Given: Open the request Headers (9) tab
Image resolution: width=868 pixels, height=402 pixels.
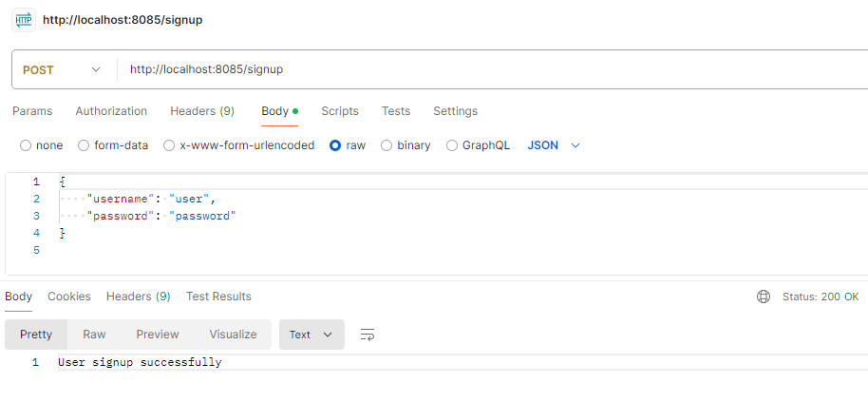Looking at the screenshot, I should (x=202, y=111).
